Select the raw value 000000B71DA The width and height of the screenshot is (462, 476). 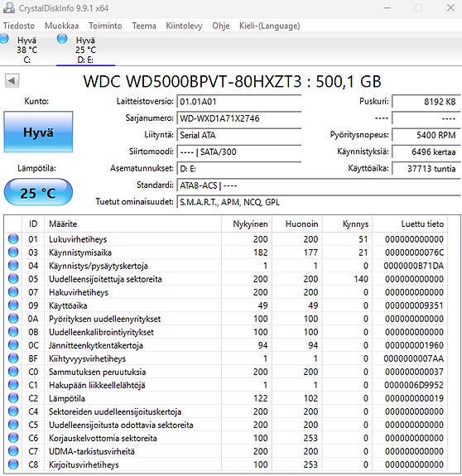pyautogui.click(x=414, y=266)
